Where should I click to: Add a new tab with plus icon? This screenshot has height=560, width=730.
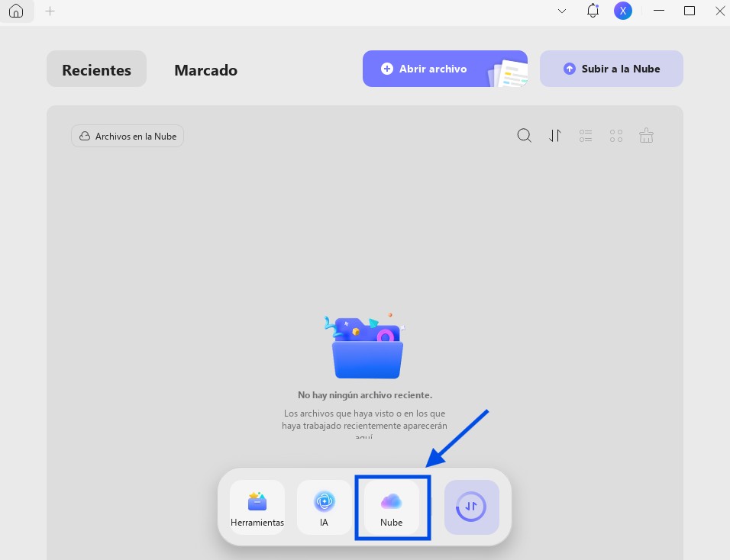pyautogui.click(x=50, y=11)
